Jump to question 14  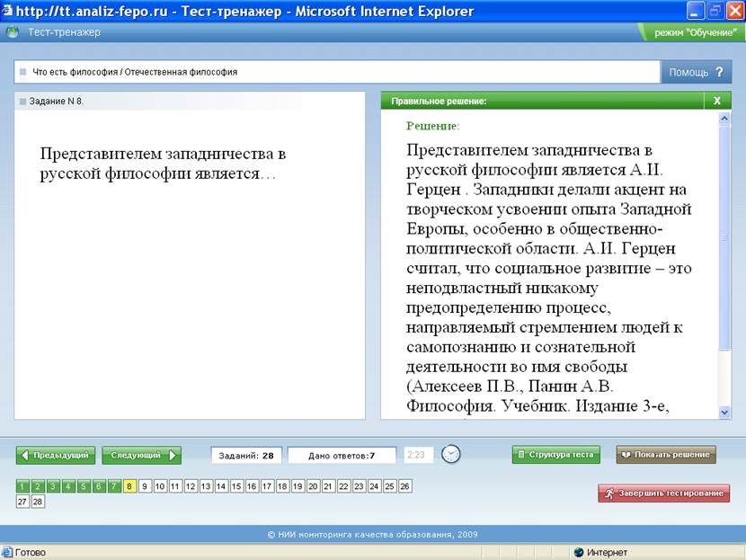point(221,486)
